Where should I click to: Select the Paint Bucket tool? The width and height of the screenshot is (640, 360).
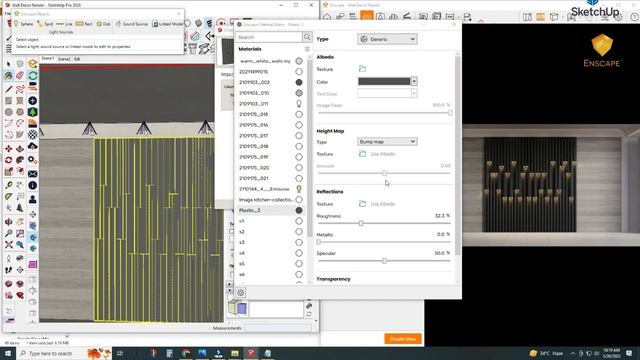pos(9,76)
